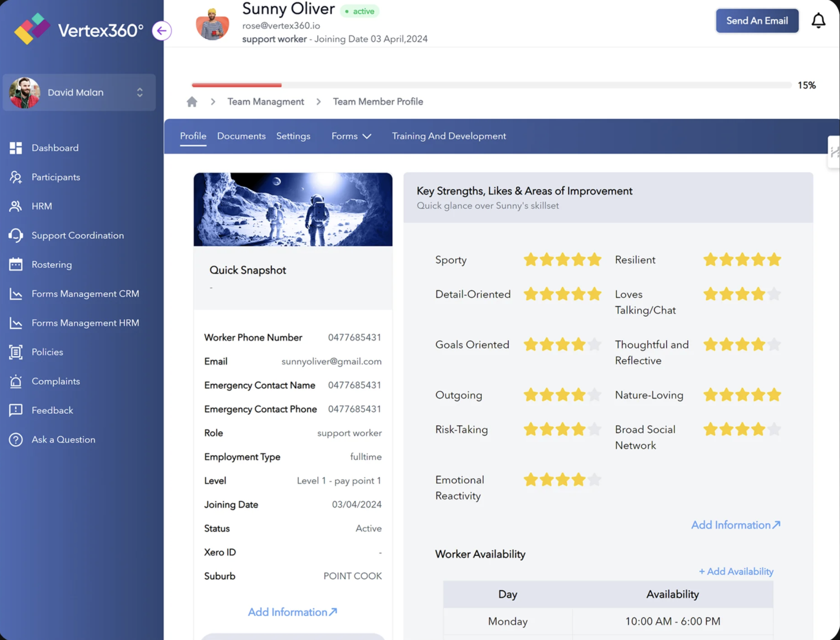Viewport: 840px width, 640px height.
Task: Open Training And Development tab
Action: point(449,136)
